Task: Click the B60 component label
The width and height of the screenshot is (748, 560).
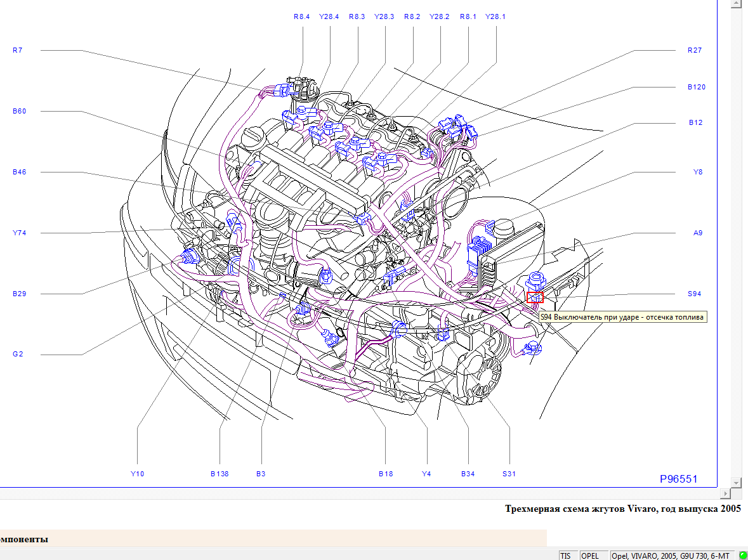Action: tap(19, 111)
